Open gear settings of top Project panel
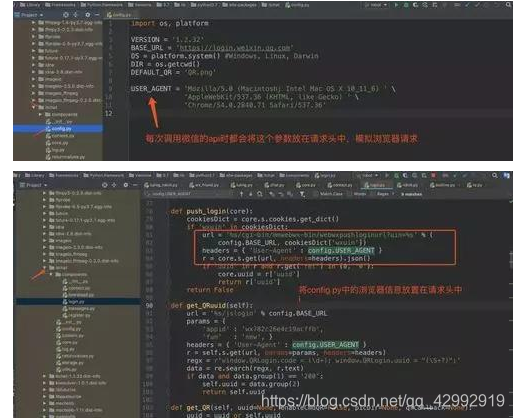515x420 pixels. pos(88,15)
